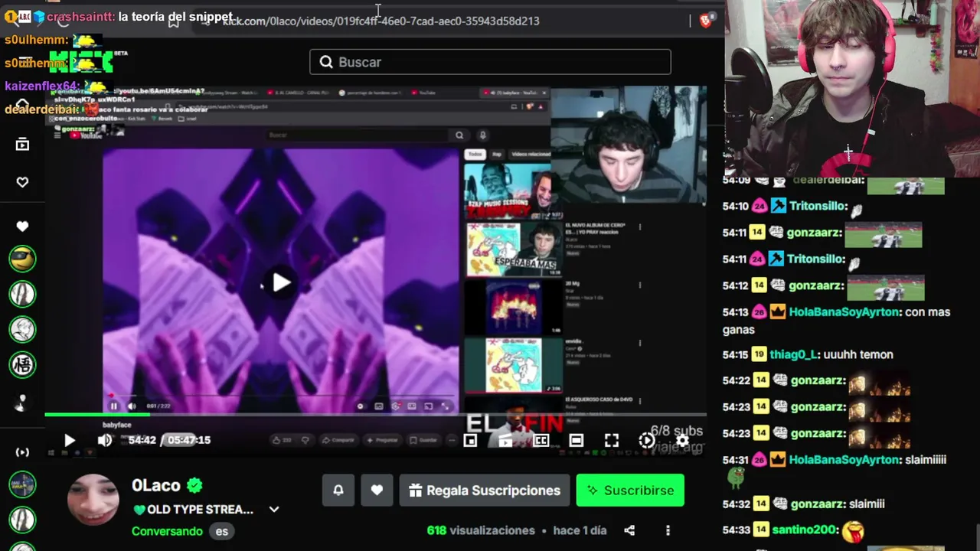Click the filled white heart in the sidebar
The height and width of the screenshot is (551, 980).
click(22, 227)
